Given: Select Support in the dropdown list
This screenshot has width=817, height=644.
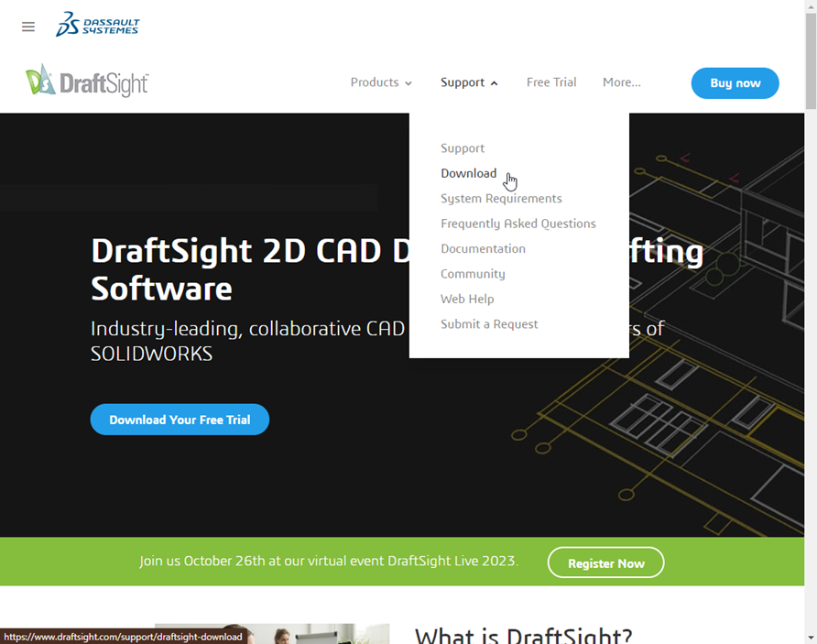Looking at the screenshot, I should (463, 148).
